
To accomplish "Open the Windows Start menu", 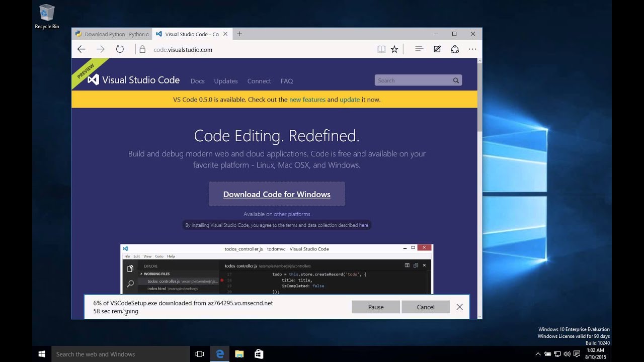I will (42, 354).
